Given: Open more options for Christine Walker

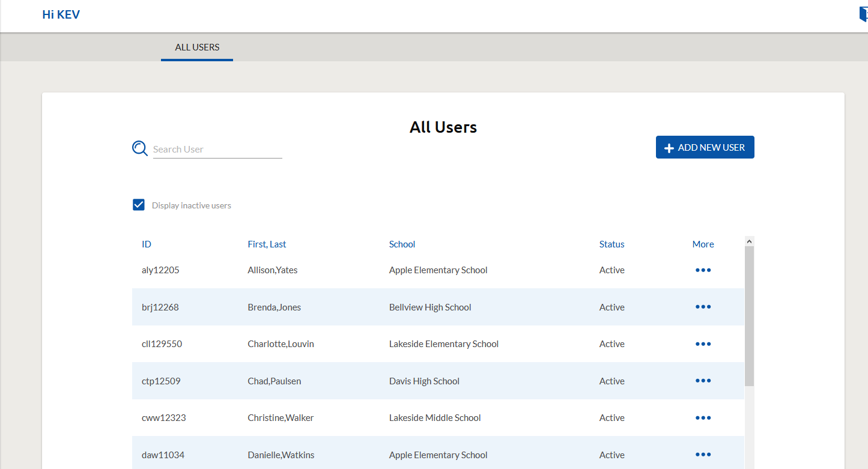Looking at the screenshot, I should click(703, 418).
